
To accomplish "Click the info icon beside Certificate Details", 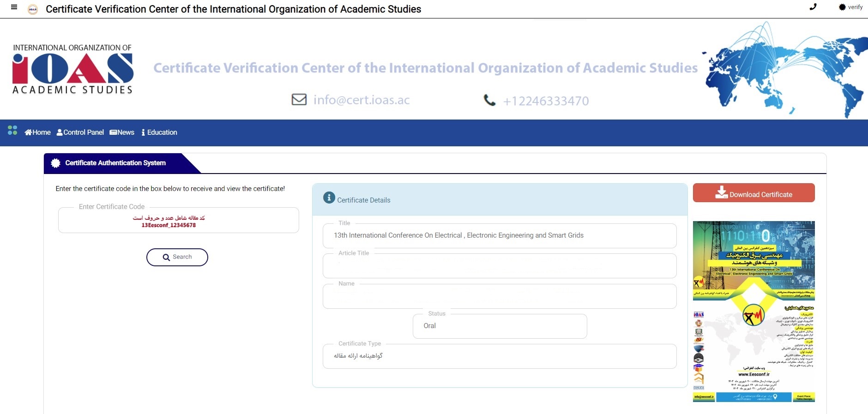I will point(329,198).
